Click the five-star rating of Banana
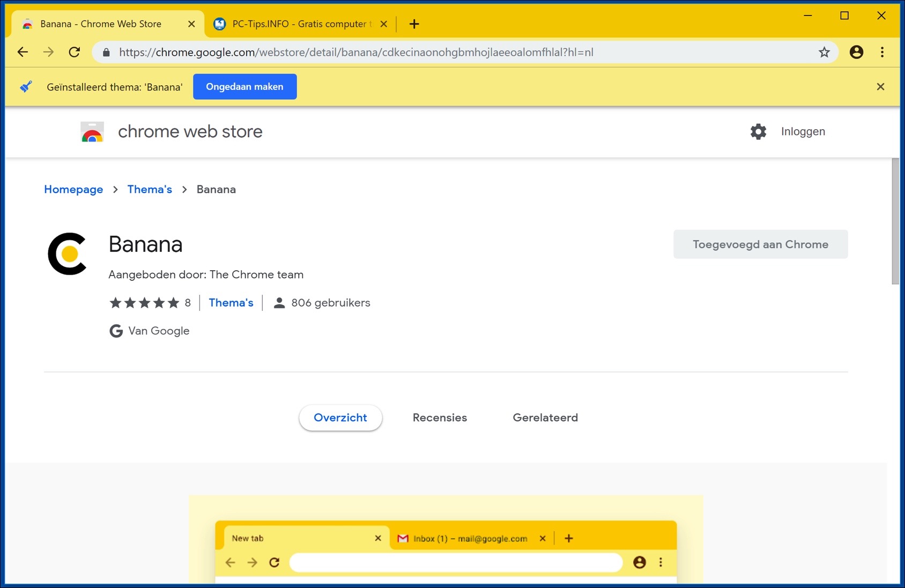Viewport: 905px width, 588px height. [144, 303]
